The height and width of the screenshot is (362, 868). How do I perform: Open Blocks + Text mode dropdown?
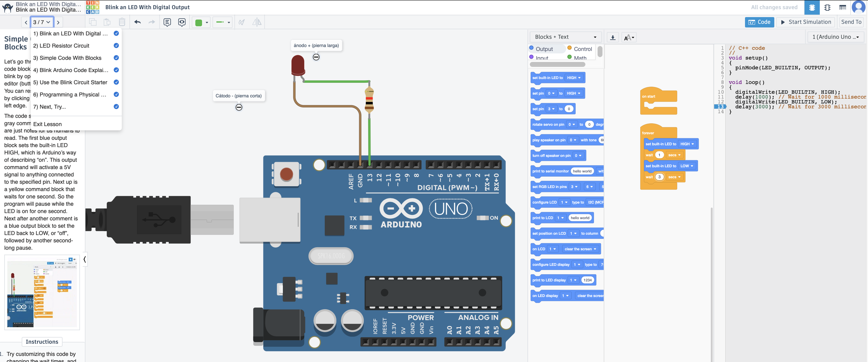pyautogui.click(x=566, y=37)
